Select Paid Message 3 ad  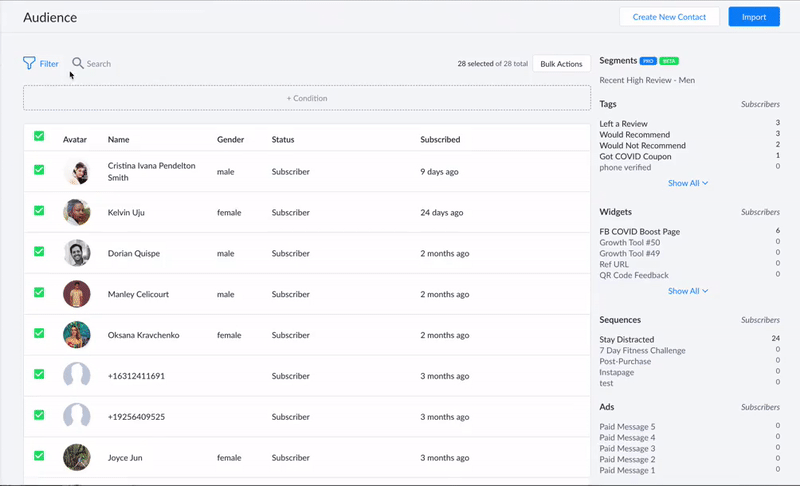627,449
